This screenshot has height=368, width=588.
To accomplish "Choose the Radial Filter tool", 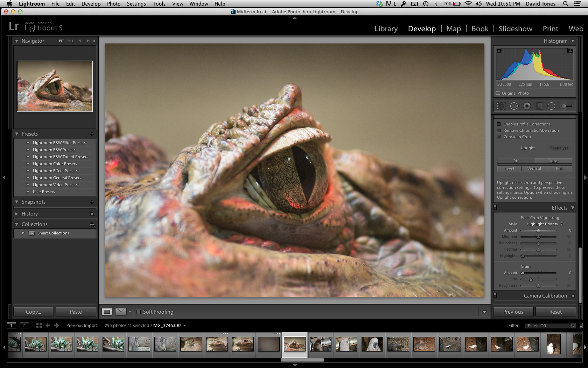I will pos(551,106).
